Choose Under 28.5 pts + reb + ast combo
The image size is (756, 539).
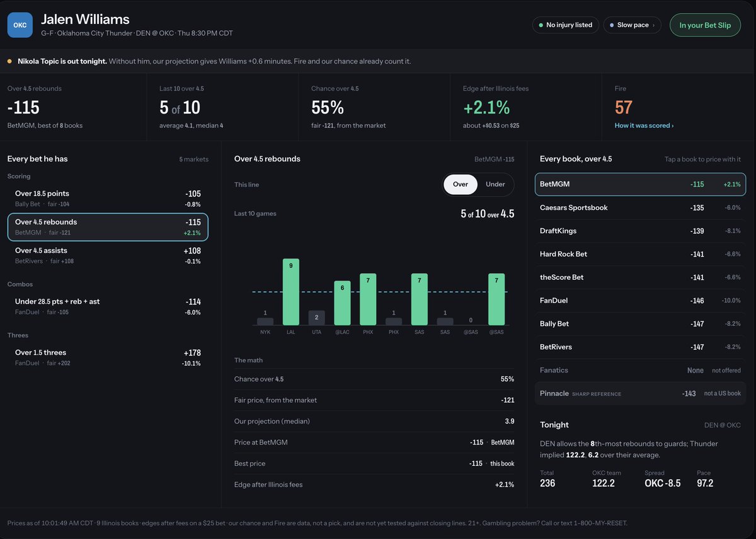click(x=108, y=306)
